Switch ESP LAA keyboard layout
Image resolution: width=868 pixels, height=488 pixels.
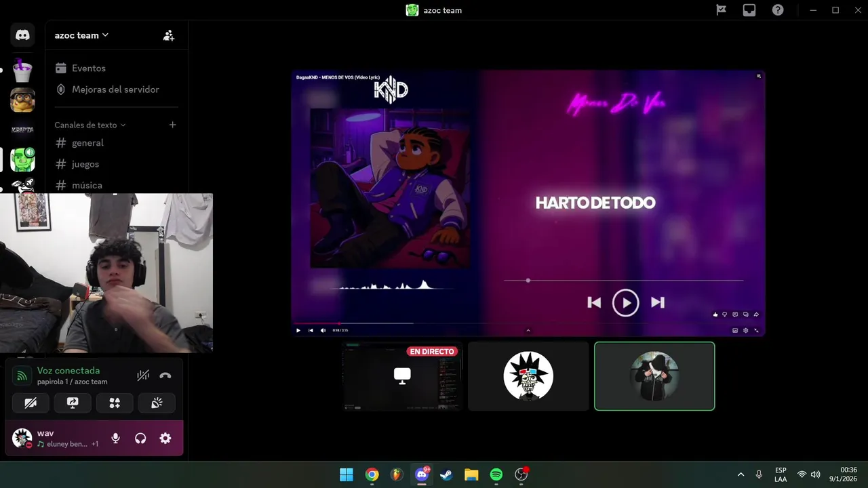coord(781,474)
